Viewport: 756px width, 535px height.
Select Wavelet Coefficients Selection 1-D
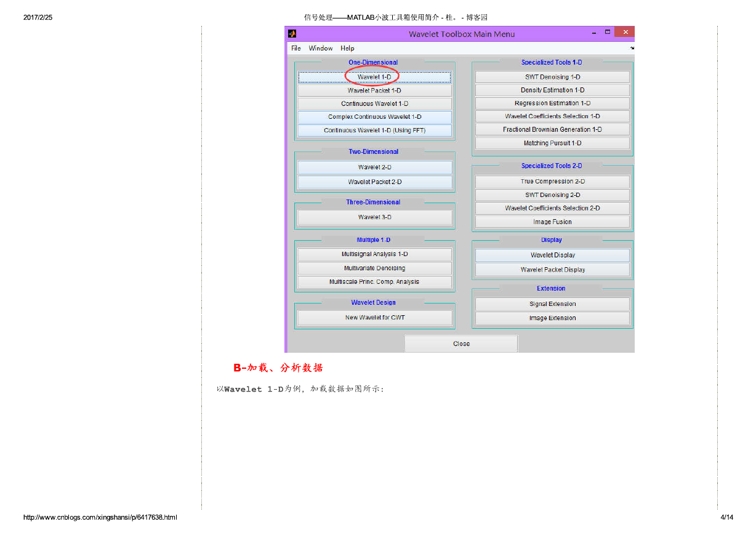click(x=552, y=116)
